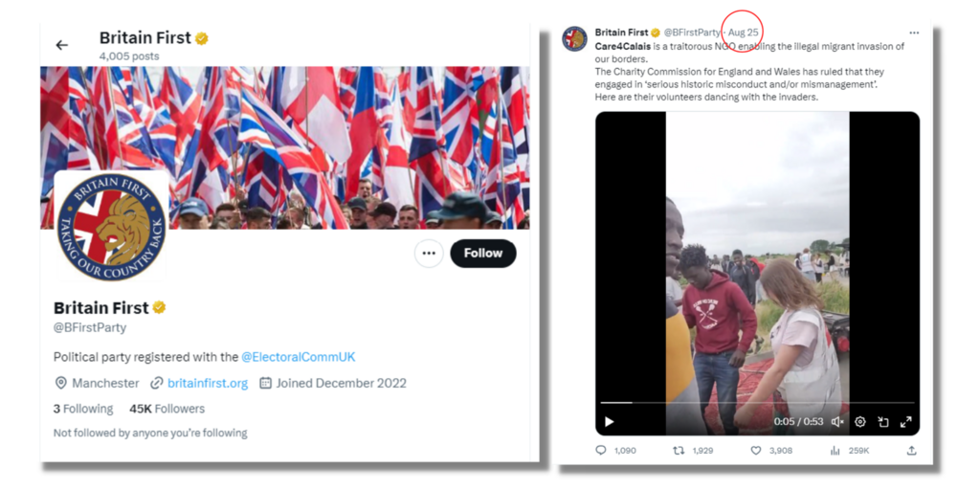Screen dimensions: 980x490
Task: View tweet analytics bar chart icon
Action: pos(835,450)
